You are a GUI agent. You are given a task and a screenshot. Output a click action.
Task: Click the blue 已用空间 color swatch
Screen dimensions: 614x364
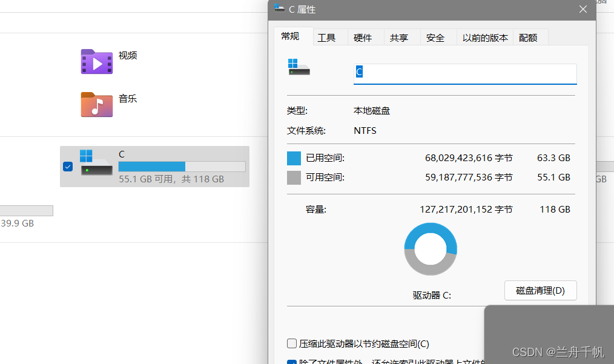(x=294, y=158)
